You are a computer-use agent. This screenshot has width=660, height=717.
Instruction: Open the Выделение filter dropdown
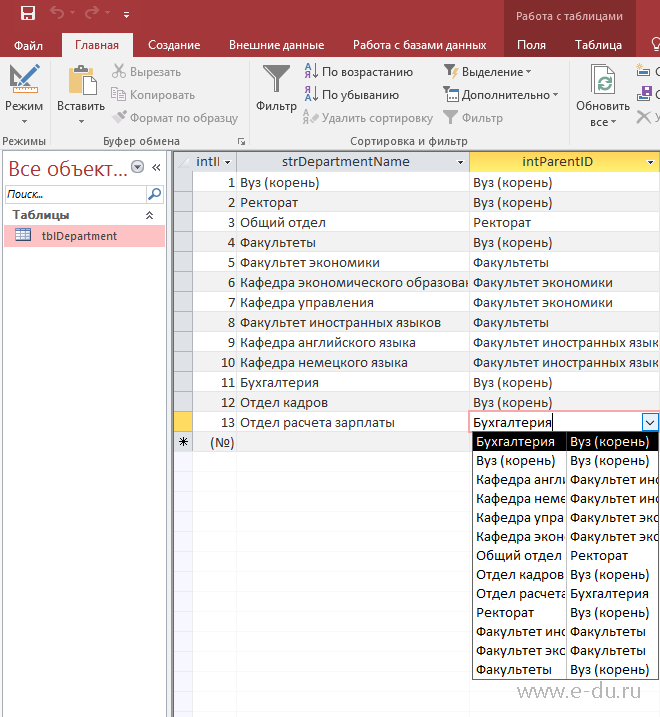(x=488, y=72)
